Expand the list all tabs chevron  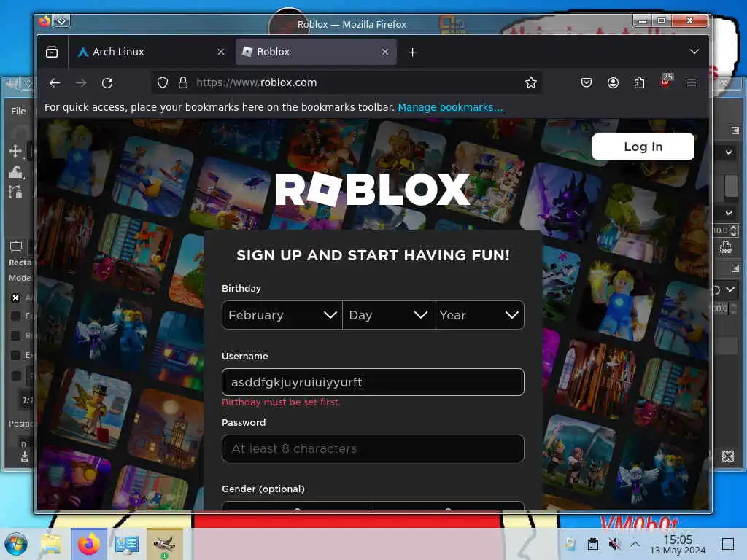(694, 52)
